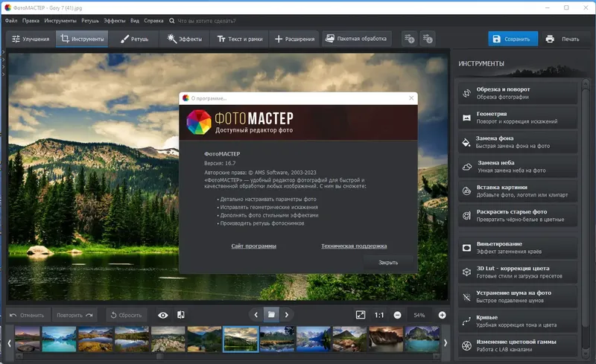The image size is (596, 364).
Task: Click the preset history icon in toolbar
Action: click(x=428, y=39)
